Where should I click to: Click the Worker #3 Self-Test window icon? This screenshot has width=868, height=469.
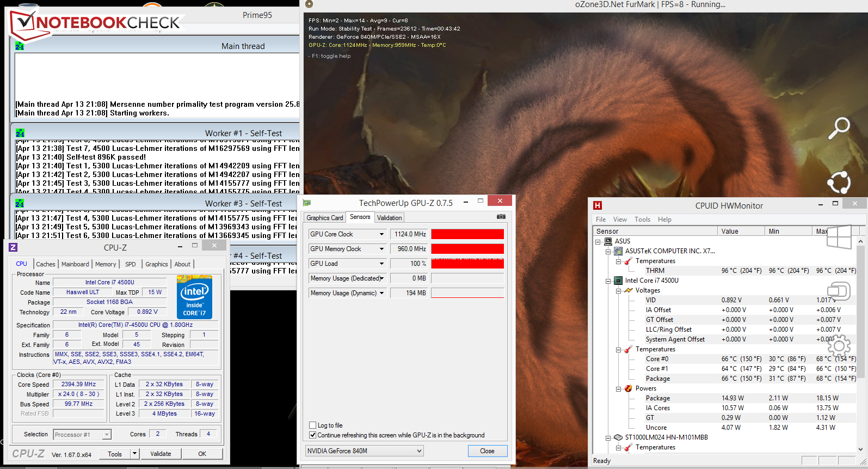pos(20,203)
